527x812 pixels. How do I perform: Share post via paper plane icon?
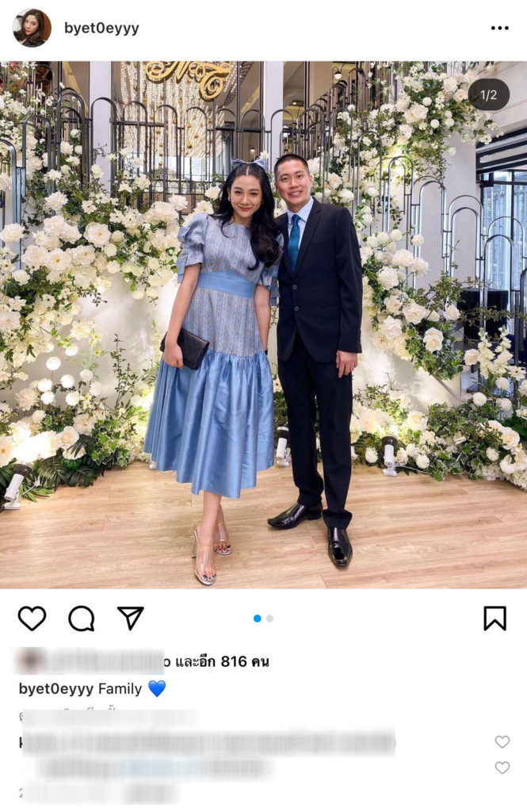pos(130,618)
